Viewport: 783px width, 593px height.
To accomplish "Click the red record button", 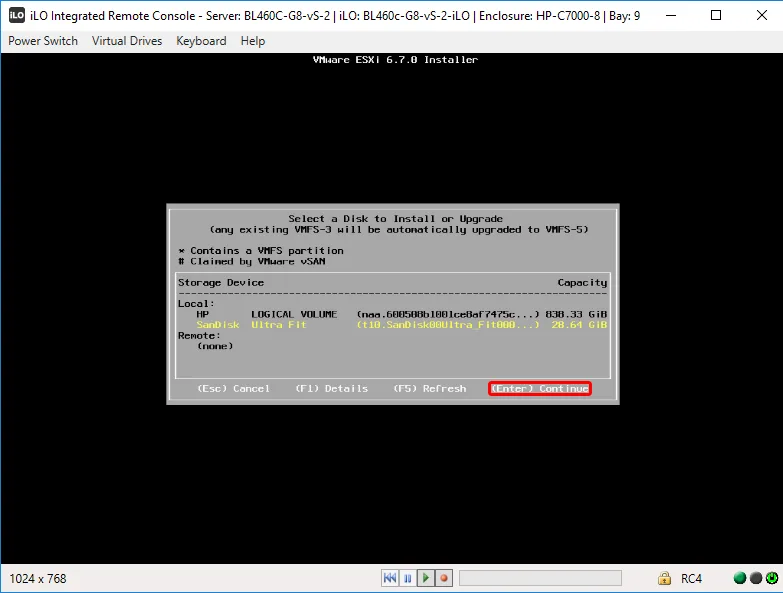I will tap(443, 578).
